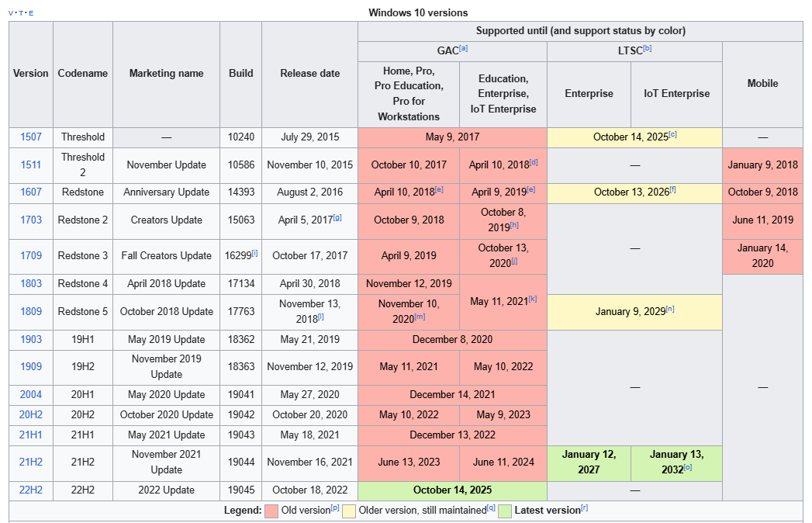
Task: Open footnote [a] beside GAC
Action: [464, 48]
